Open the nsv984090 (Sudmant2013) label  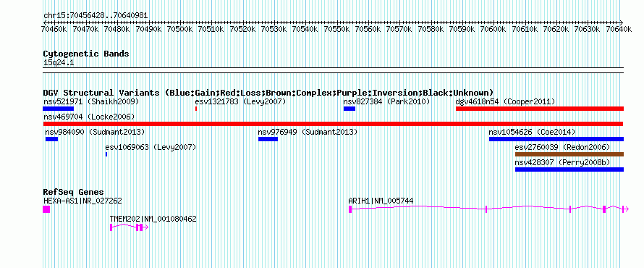click(95, 132)
